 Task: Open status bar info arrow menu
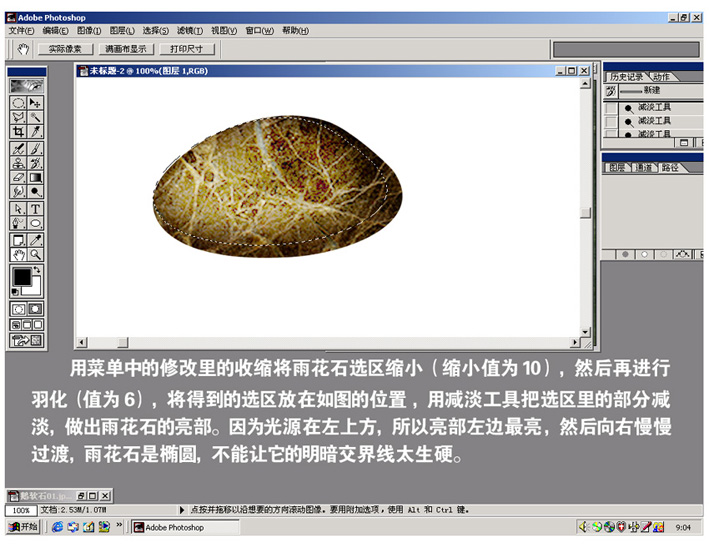click(181, 510)
